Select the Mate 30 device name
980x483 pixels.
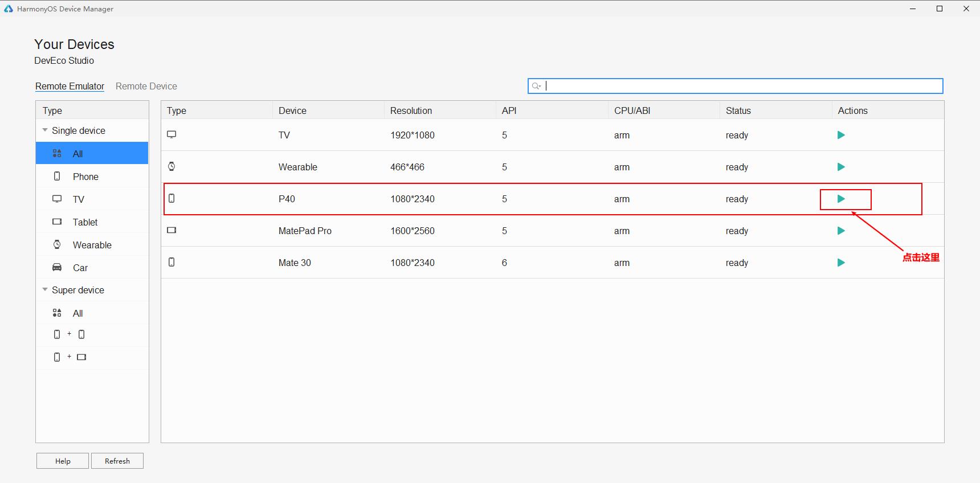click(295, 263)
